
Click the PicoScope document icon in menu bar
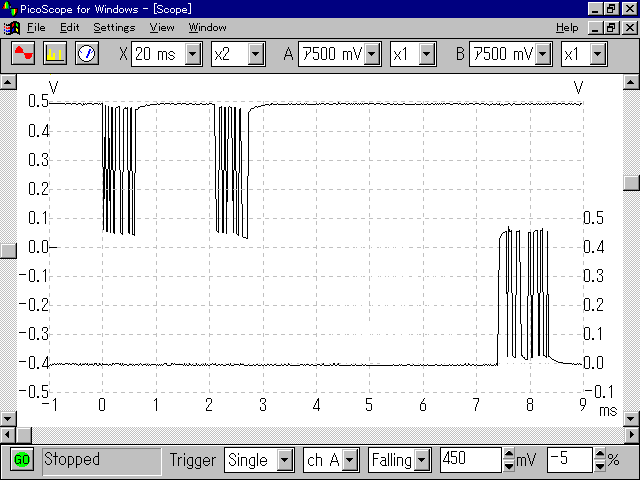click(12, 28)
